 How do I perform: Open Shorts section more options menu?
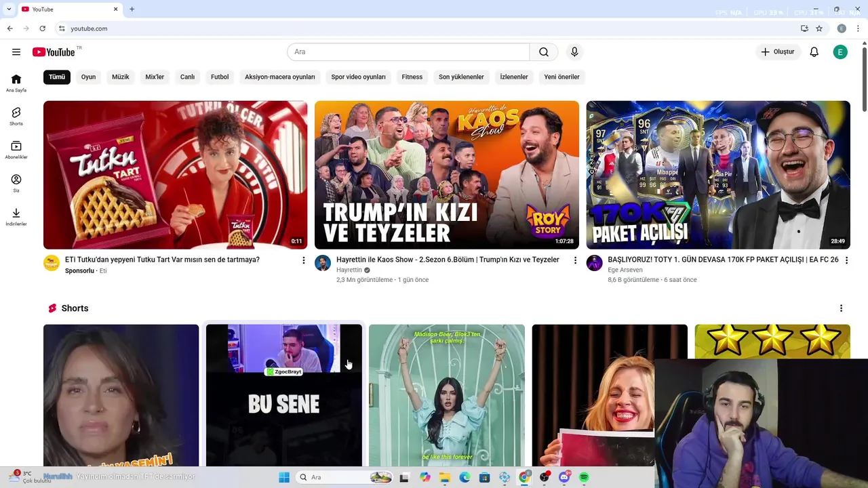[x=841, y=308]
